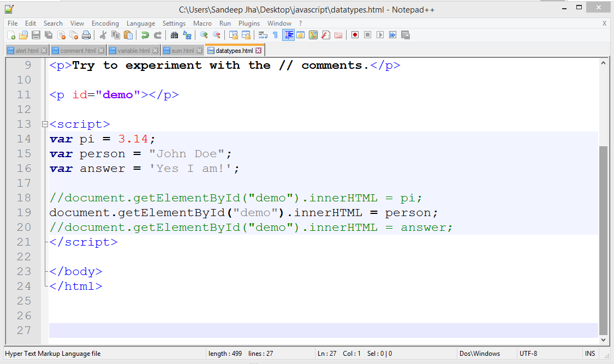Open the Document Map panel icon
614x364 pixels.
(313, 34)
